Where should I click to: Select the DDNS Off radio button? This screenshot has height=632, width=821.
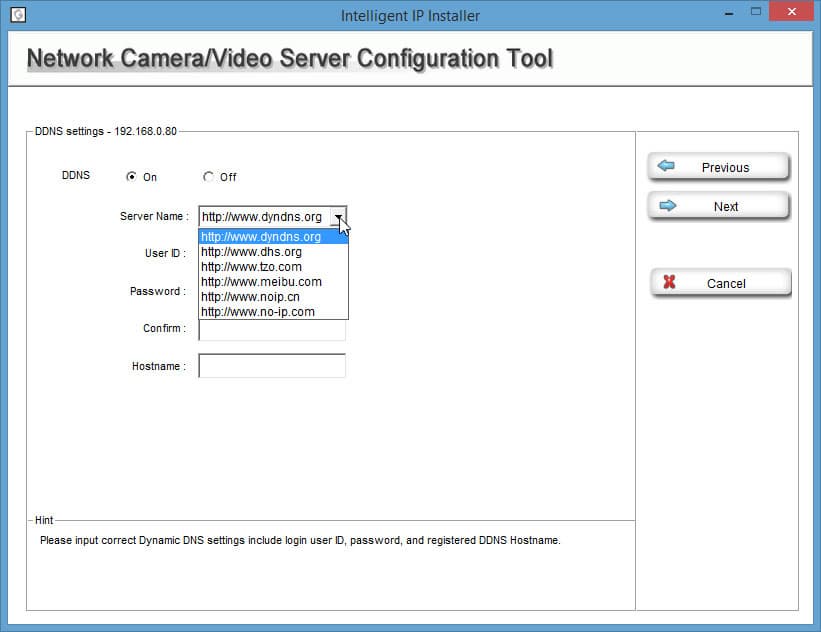208,176
